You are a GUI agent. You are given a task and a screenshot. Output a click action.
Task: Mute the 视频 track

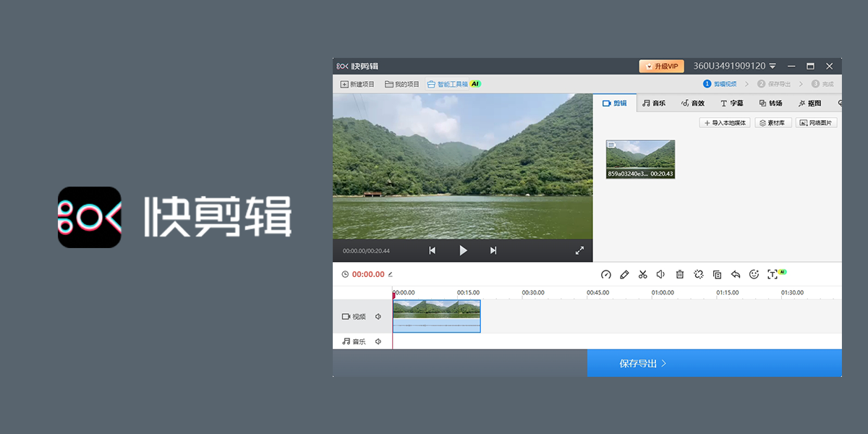(378, 317)
